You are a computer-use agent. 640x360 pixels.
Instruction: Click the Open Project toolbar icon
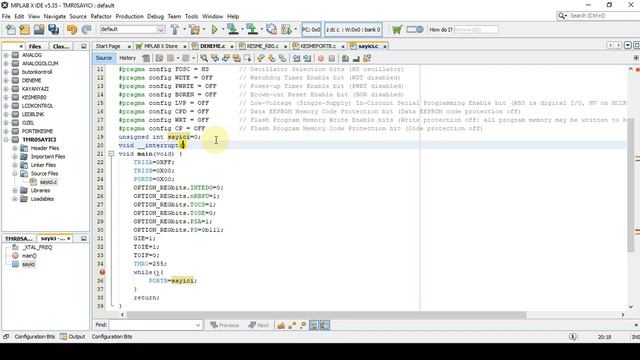tap(39, 29)
